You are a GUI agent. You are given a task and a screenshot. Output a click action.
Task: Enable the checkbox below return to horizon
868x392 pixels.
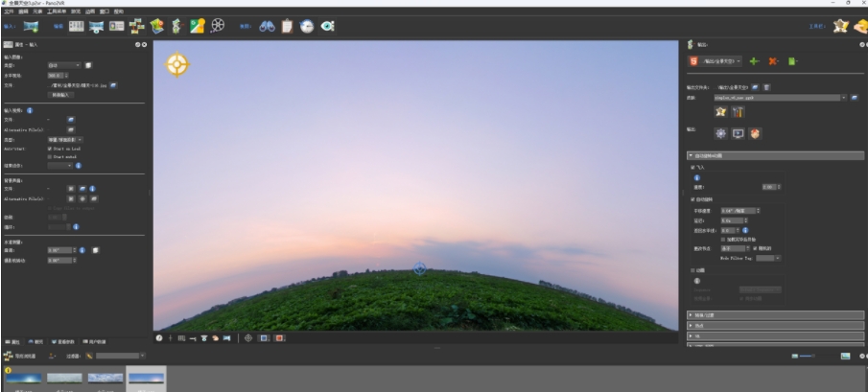[x=723, y=240]
